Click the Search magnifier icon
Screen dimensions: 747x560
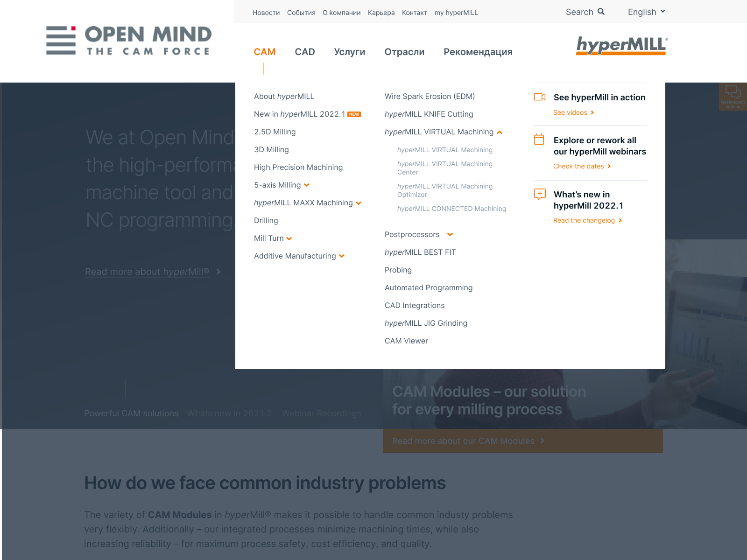click(601, 12)
